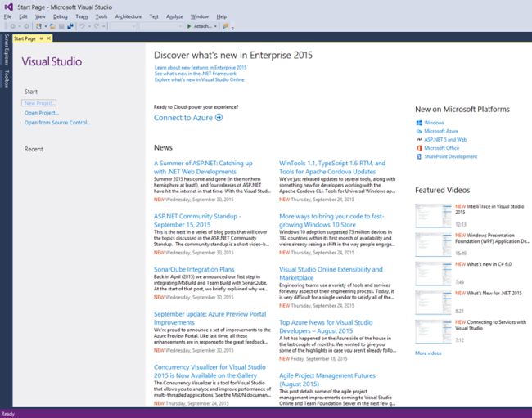Open the Tools menu
The width and height of the screenshot is (532, 418).
click(101, 16)
